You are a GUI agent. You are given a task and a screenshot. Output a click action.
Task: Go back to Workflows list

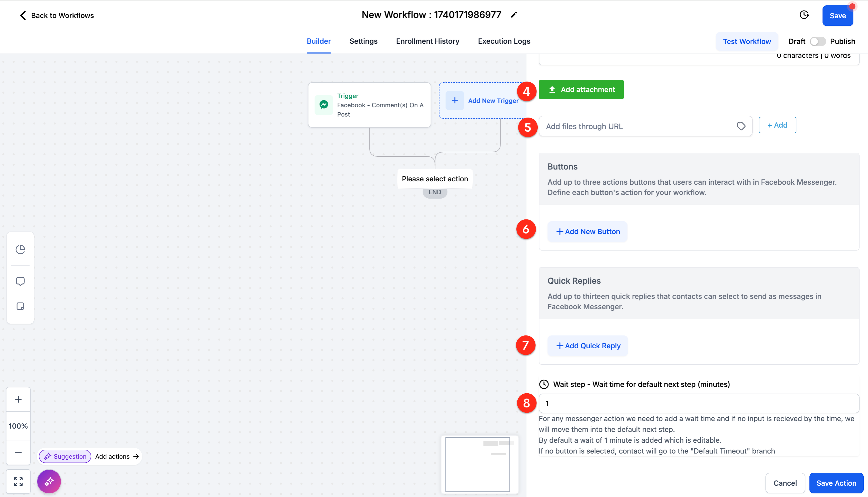[x=57, y=15]
